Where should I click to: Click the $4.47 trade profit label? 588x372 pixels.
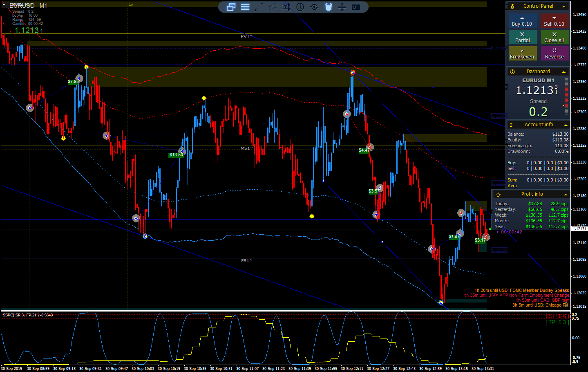[x=364, y=150]
